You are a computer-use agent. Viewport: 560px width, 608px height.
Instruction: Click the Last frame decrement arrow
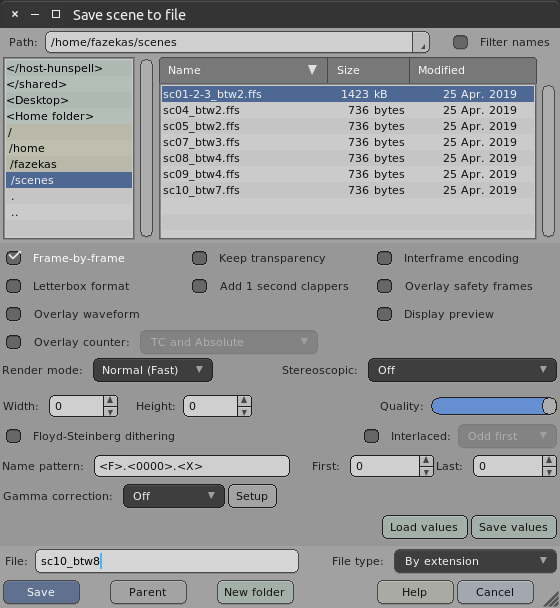(x=549, y=472)
